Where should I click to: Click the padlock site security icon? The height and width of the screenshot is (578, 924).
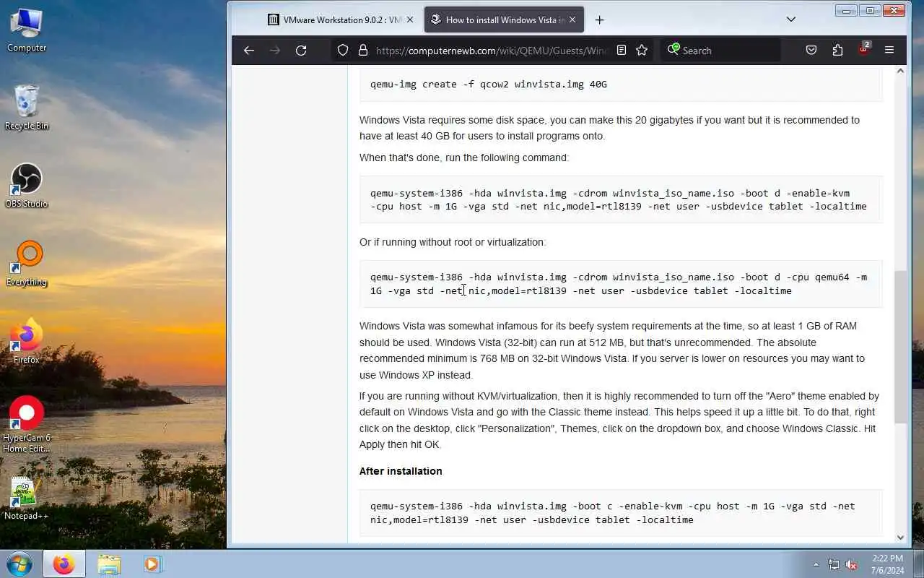[x=363, y=50]
